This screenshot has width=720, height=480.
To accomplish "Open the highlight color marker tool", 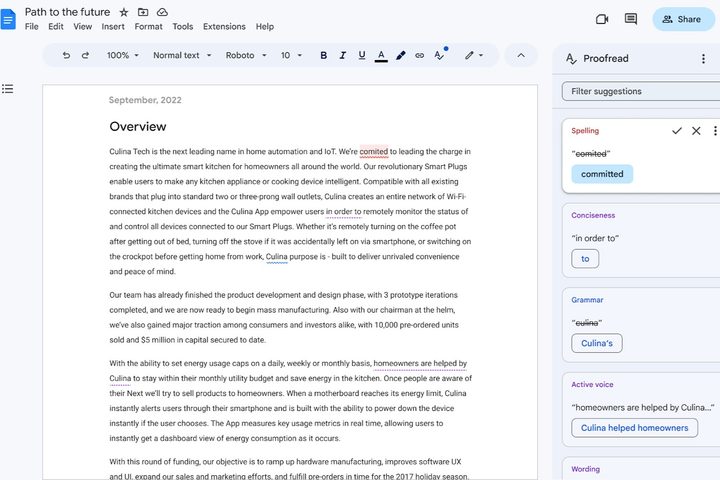I will pyautogui.click(x=400, y=55).
